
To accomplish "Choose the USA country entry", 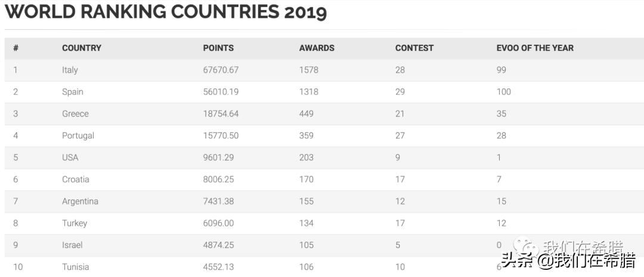I will pos(70,158).
